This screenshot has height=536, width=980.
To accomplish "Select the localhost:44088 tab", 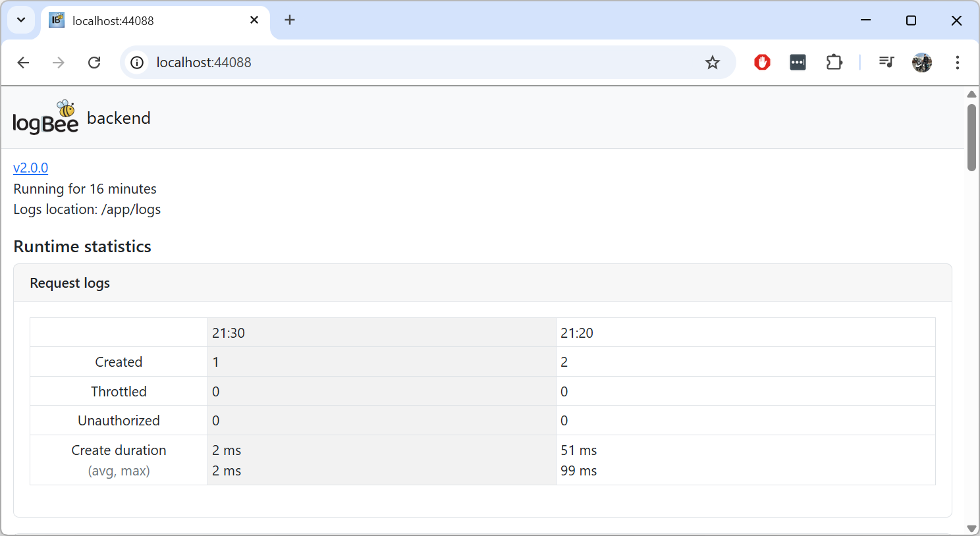I will 145,20.
